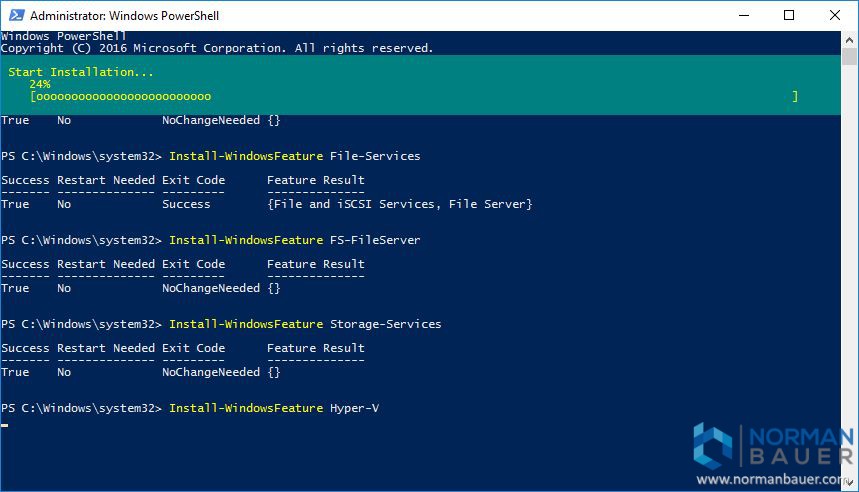Screen dimensions: 859x492
Task: Click the scrollbar up arrow
Action: coord(849,40)
